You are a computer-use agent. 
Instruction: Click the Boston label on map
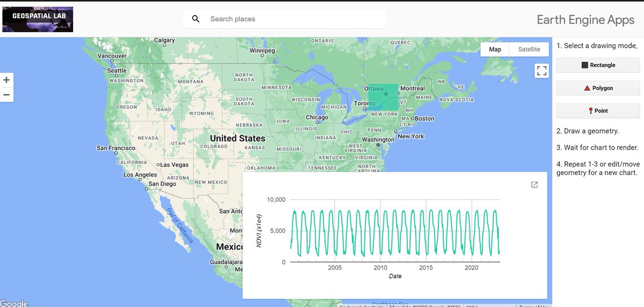tap(425, 118)
